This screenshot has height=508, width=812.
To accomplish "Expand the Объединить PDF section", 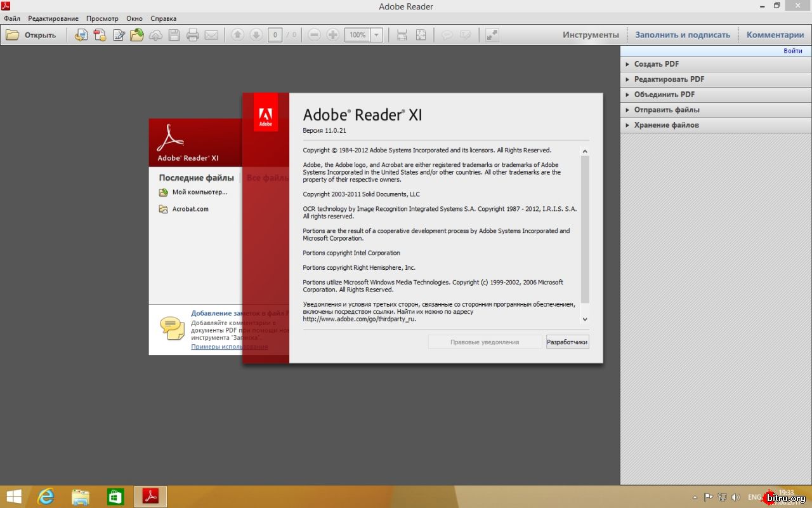I will click(716, 95).
